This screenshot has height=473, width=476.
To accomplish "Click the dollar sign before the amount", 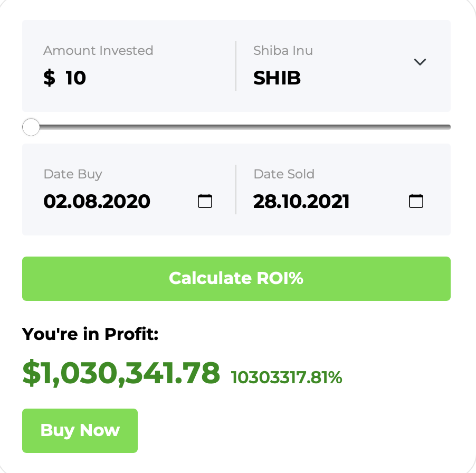I will [x=49, y=78].
